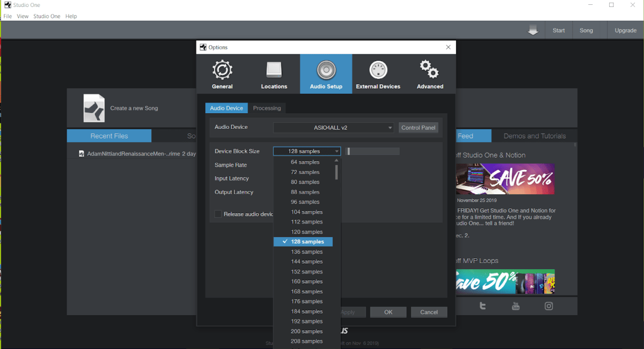This screenshot has height=349, width=644.
Task: Open the Advanced options section
Action: (430, 74)
